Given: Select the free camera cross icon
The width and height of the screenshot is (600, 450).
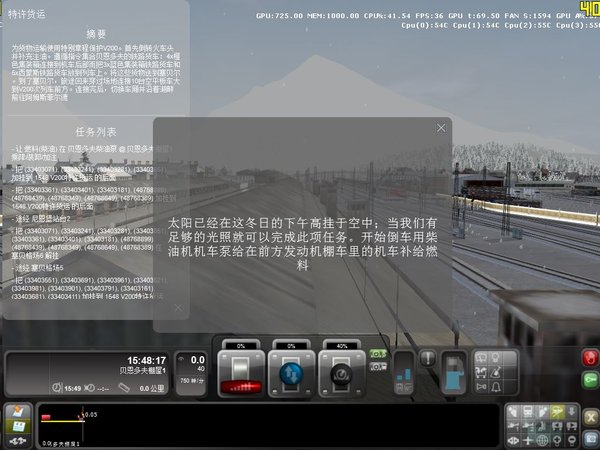Looking at the screenshot, I should click(528, 440).
